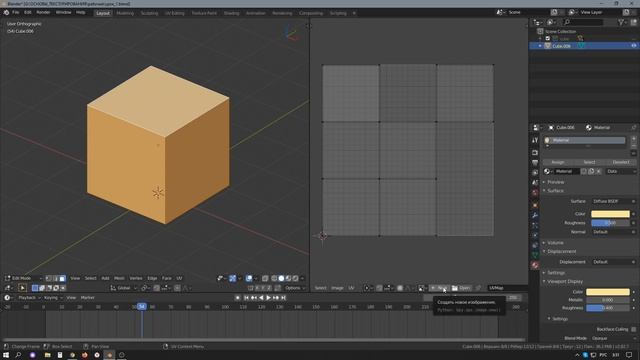
Task: Toggle proportional editing in 3D viewport header
Action: point(178,288)
